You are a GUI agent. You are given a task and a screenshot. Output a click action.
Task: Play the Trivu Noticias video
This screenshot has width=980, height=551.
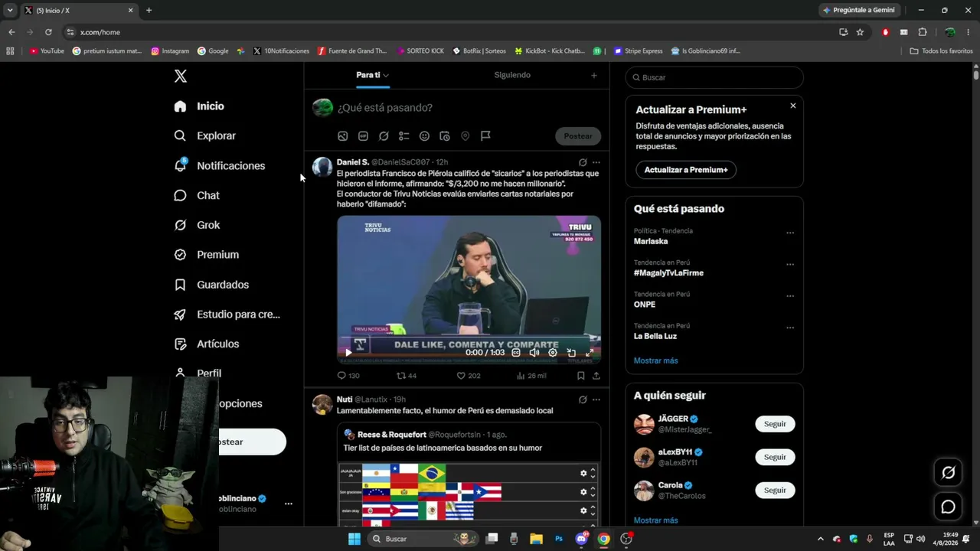pyautogui.click(x=348, y=353)
